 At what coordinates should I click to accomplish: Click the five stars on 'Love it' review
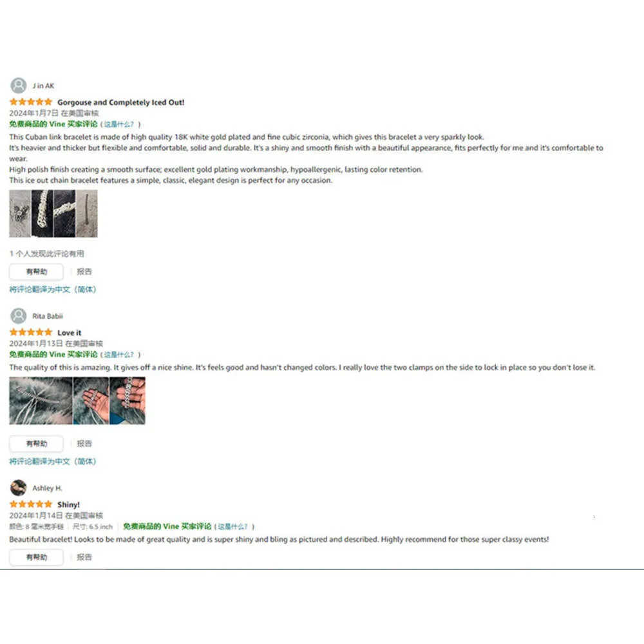pos(31,332)
